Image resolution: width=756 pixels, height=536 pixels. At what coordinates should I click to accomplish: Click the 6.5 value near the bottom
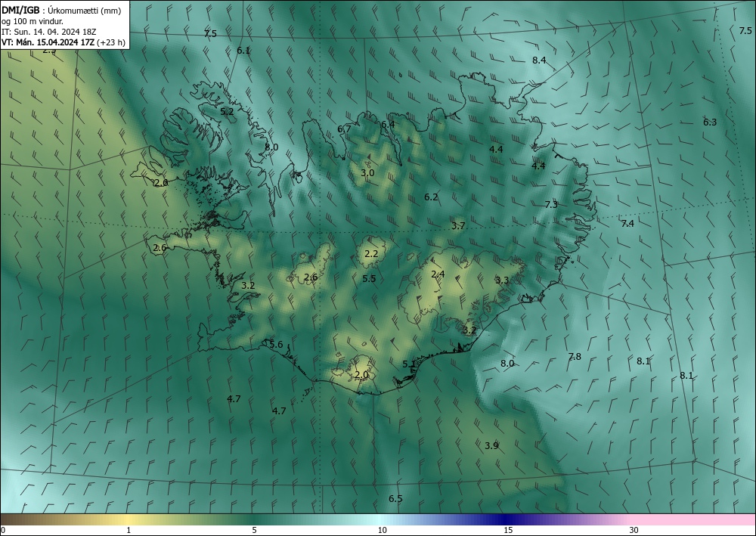tap(395, 498)
